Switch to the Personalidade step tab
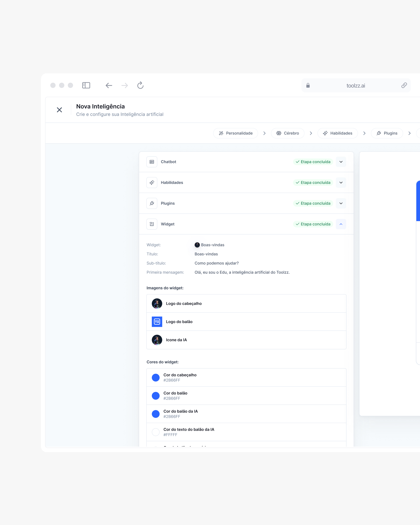This screenshot has height=525, width=420. [x=235, y=133]
